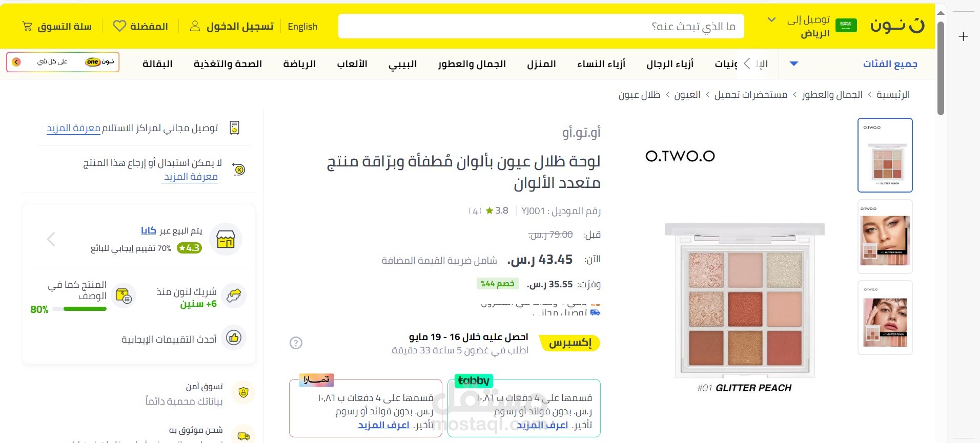Image resolution: width=980 pixels, height=443 pixels.
Task: Click the Noon logo
Action: [897, 26]
